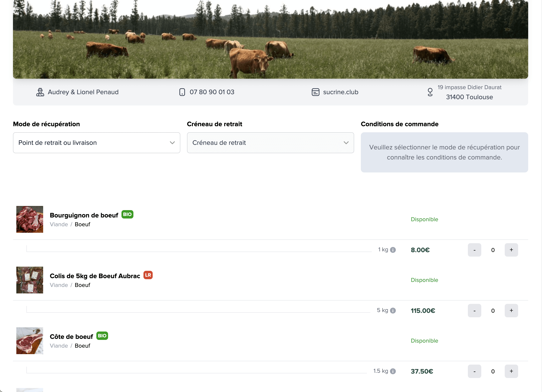Click the Bourguignon de boeuf product title

[84, 215]
